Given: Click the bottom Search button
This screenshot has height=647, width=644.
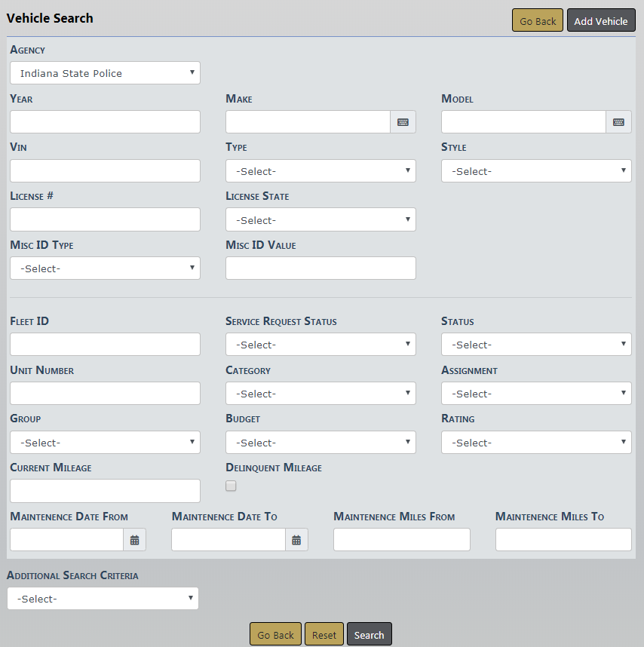Looking at the screenshot, I should pyautogui.click(x=369, y=635).
